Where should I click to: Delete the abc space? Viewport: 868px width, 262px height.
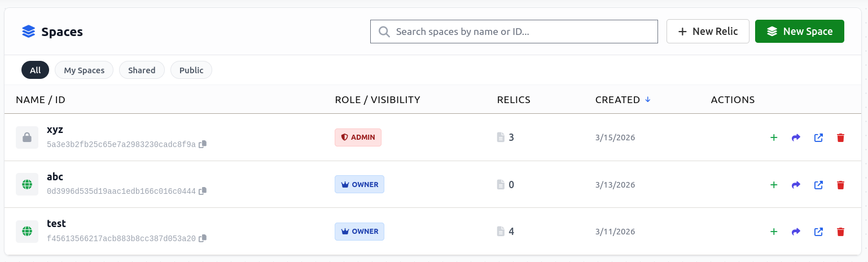[x=840, y=185]
